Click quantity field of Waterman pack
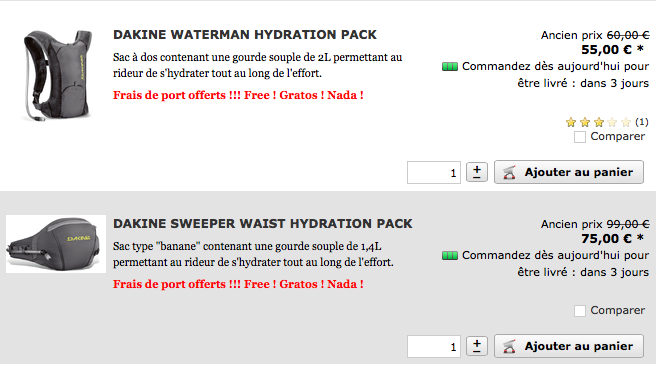The height and width of the screenshot is (365, 657). (x=434, y=172)
